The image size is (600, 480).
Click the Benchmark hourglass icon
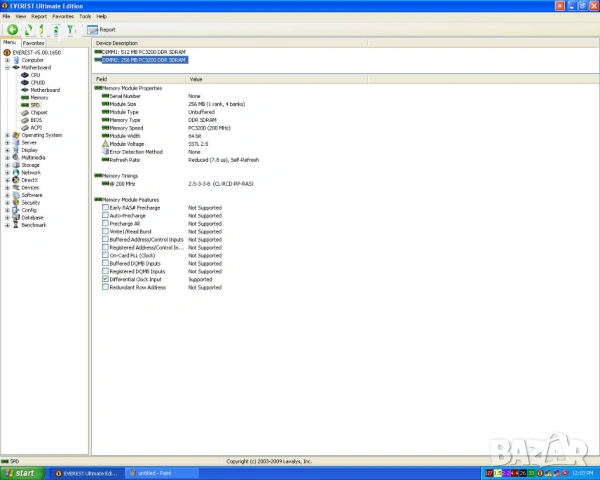[x=16, y=225]
